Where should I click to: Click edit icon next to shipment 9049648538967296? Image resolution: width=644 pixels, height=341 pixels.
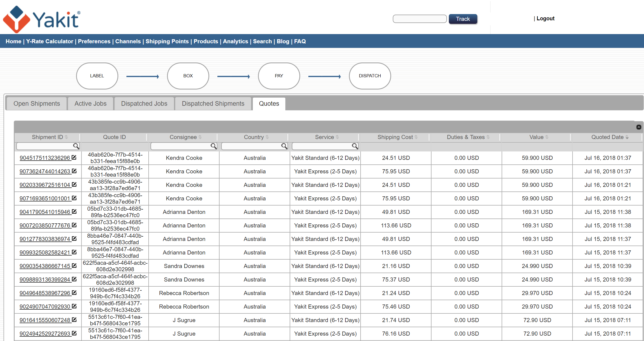[74, 293]
